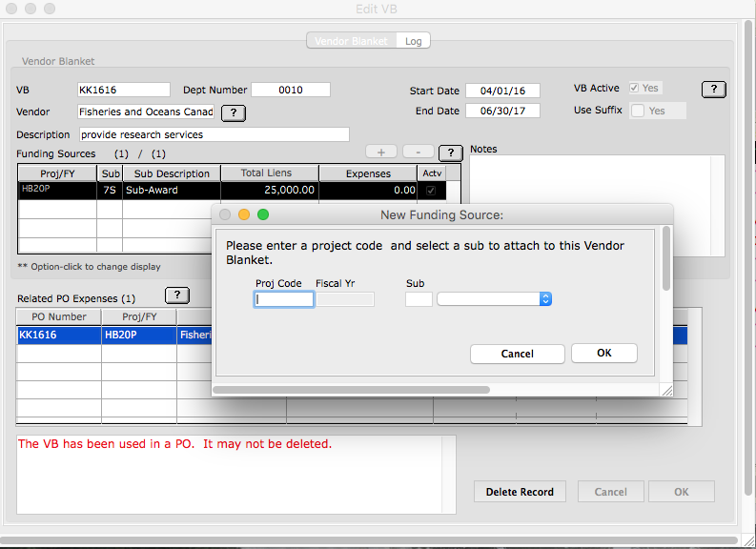Remove funding source with minus button
Viewport: 756px width, 549px height.
(418, 152)
